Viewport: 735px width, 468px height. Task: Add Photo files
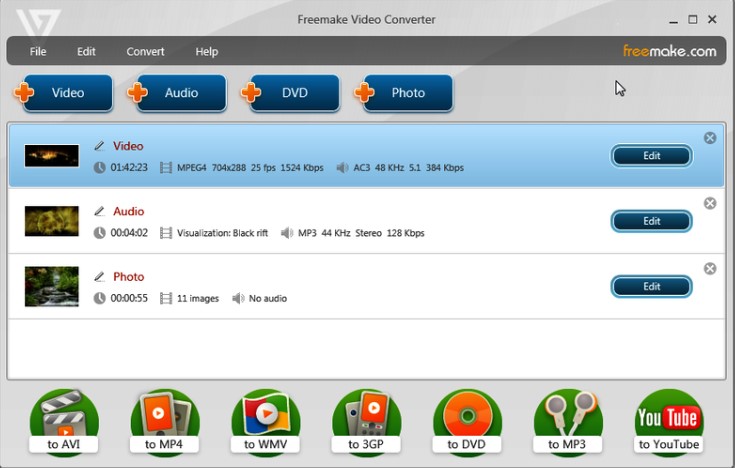point(404,93)
